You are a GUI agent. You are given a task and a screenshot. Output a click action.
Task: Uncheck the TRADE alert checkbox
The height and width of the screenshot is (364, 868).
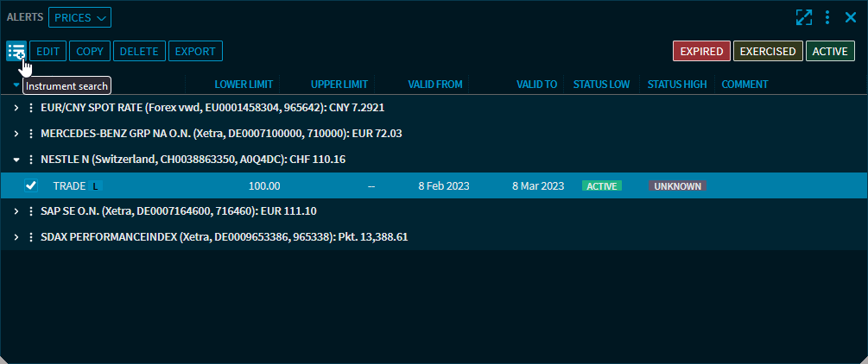click(x=31, y=185)
